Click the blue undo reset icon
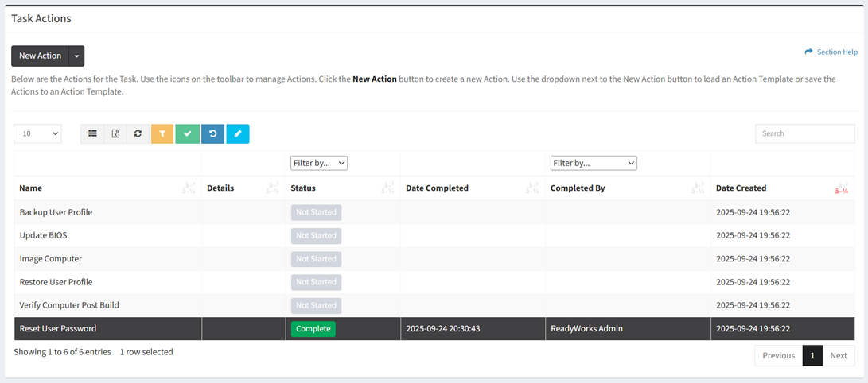 [x=212, y=134]
